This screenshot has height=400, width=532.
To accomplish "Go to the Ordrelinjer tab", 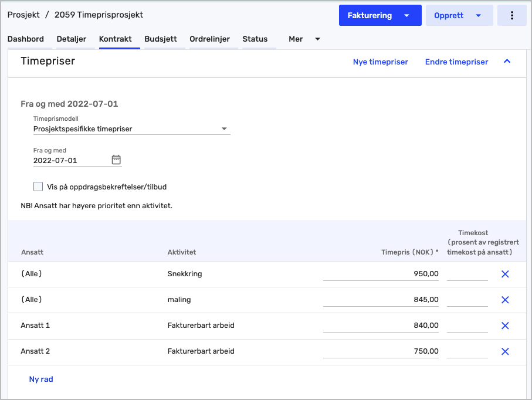I will pos(209,39).
